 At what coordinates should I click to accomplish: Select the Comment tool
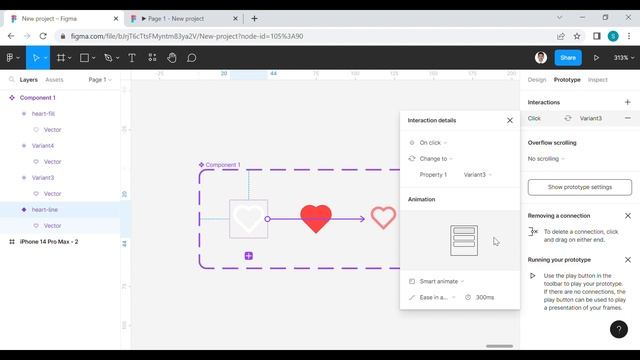[191, 58]
